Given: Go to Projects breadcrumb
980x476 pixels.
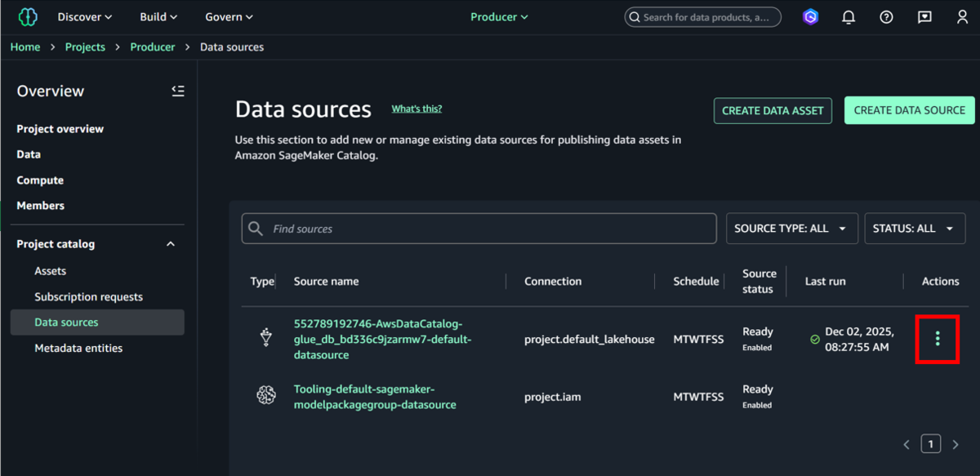Looking at the screenshot, I should coord(85,47).
